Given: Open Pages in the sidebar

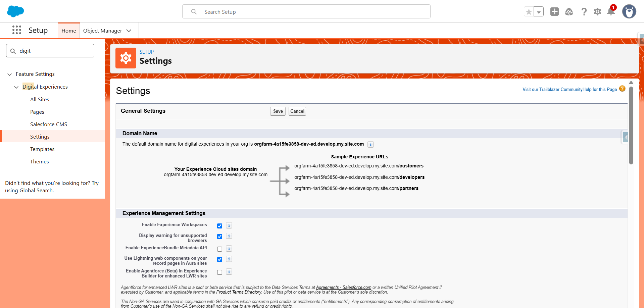Looking at the screenshot, I should pyautogui.click(x=37, y=112).
